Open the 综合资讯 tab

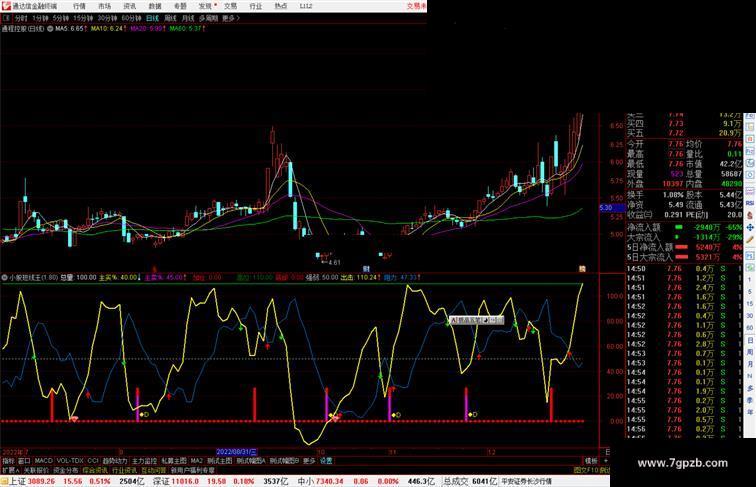coord(95,470)
